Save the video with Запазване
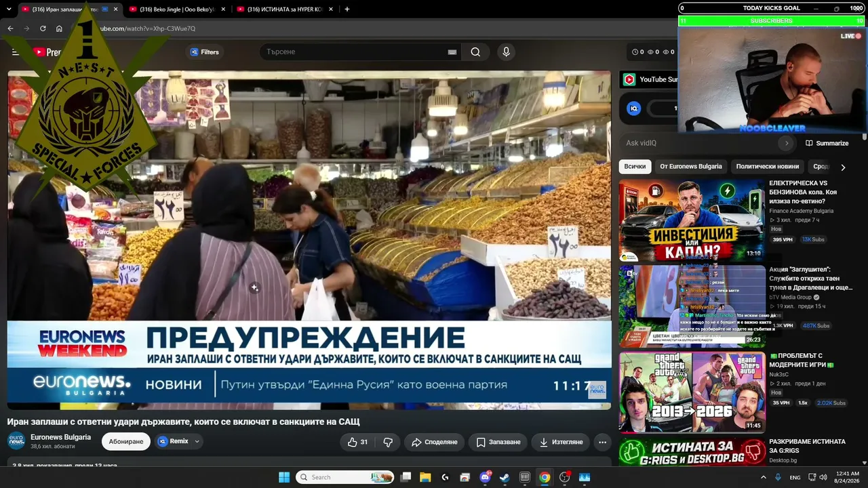Image resolution: width=868 pixels, height=488 pixels. (x=498, y=442)
